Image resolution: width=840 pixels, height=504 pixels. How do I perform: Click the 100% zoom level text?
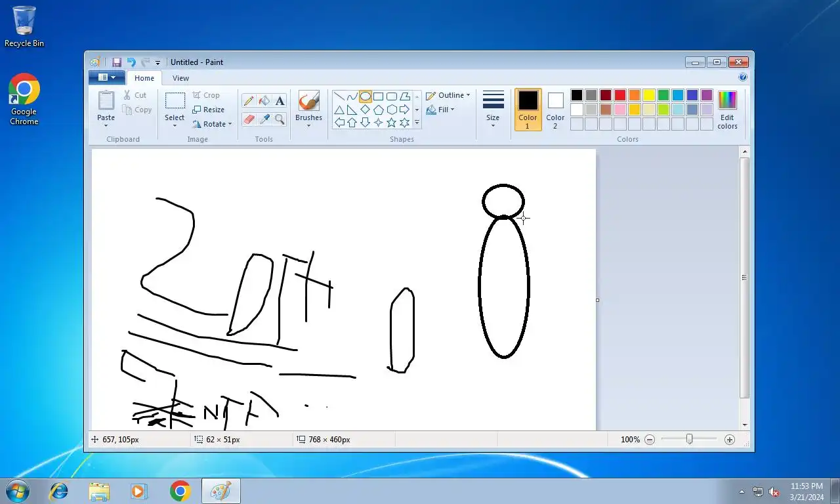630,440
